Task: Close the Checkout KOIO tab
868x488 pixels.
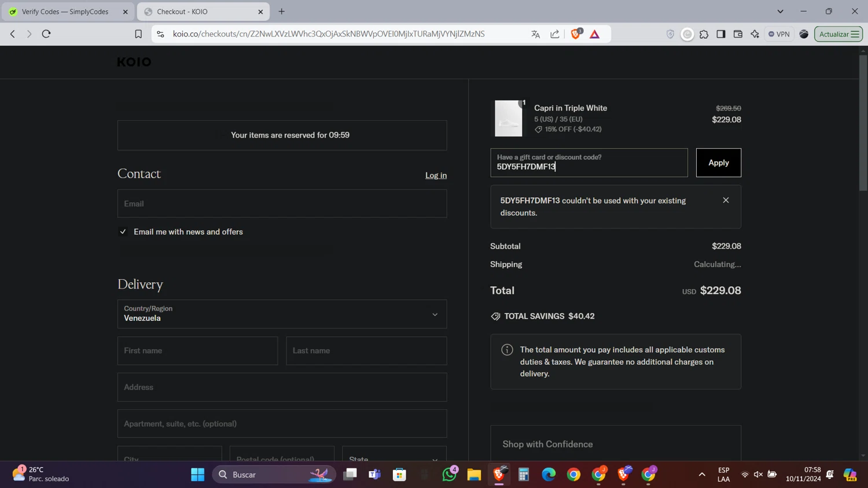Action: pyautogui.click(x=260, y=12)
